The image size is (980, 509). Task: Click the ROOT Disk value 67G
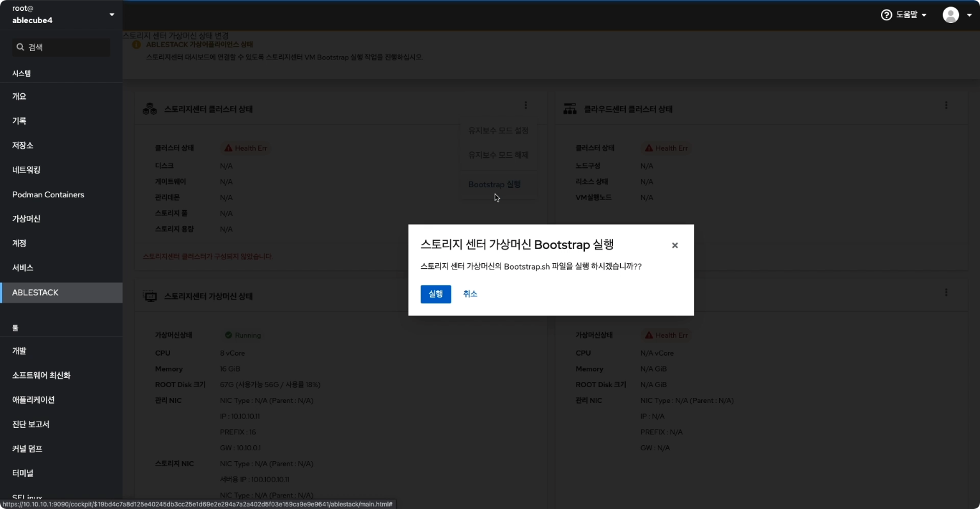pos(270,385)
